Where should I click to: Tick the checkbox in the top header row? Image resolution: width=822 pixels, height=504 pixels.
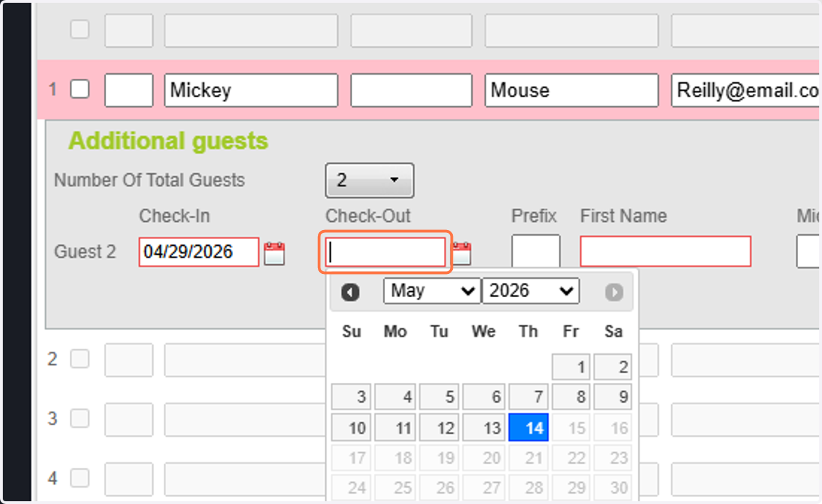click(80, 29)
